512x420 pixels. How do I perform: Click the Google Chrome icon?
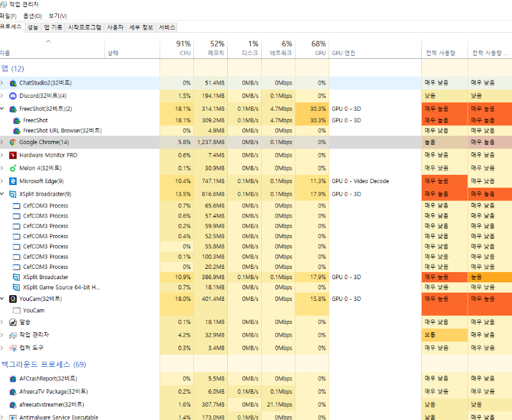pyautogui.click(x=13, y=142)
